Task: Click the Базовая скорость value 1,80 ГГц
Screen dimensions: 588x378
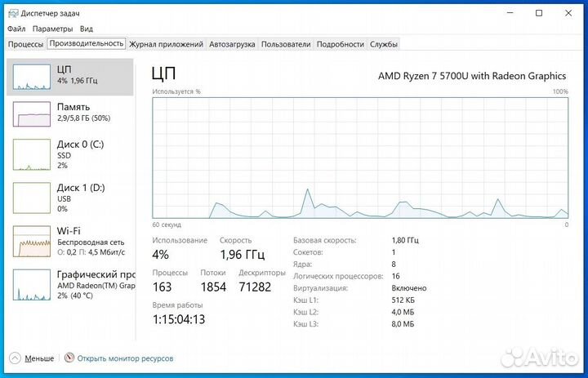Action: [x=405, y=240]
